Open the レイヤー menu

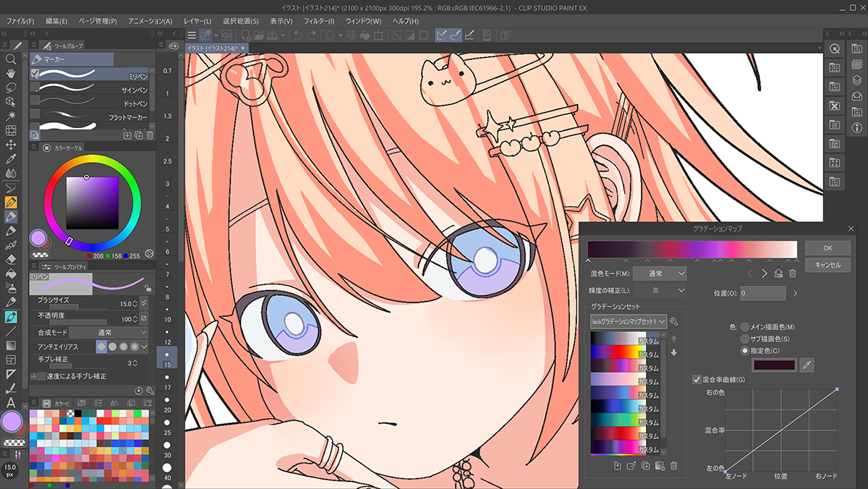pos(197,21)
